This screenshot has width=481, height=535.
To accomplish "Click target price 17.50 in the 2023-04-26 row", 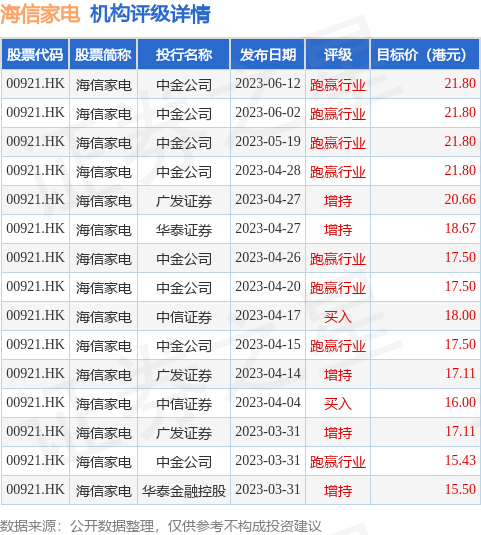I will [x=460, y=258].
